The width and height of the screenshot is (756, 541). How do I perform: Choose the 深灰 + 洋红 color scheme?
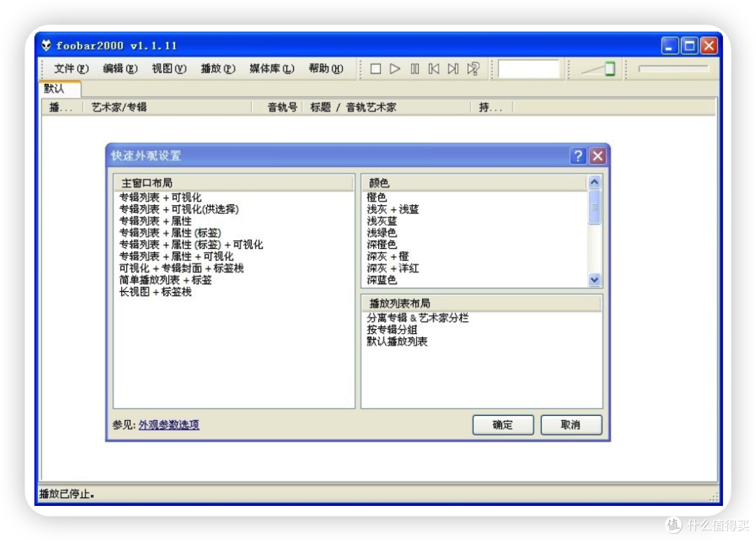[x=393, y=268]
